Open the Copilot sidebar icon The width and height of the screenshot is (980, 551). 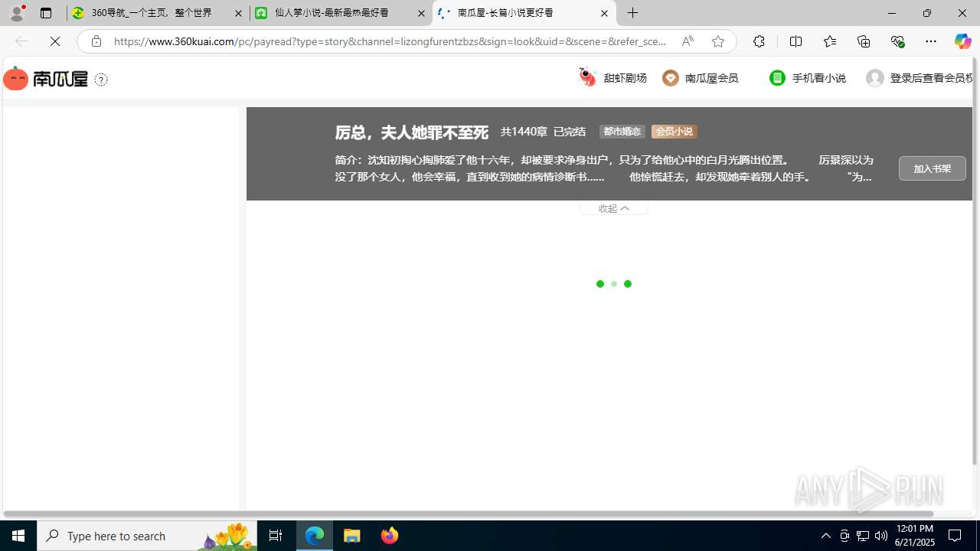[962, 41]
